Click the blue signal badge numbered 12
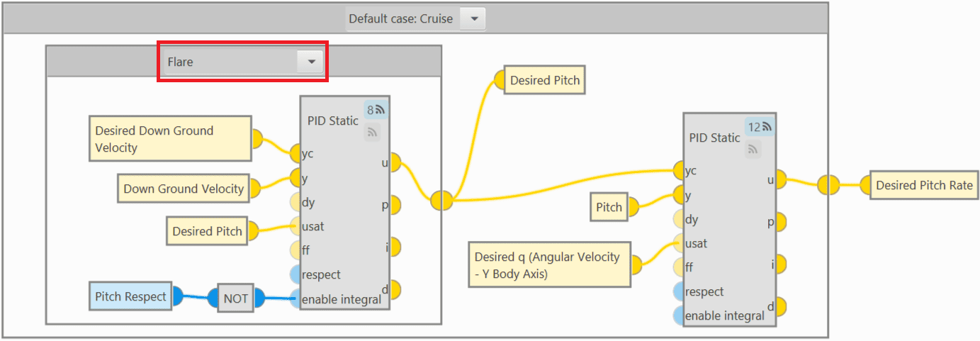Viewport: 980px width, 341px height. pos(760,127)
